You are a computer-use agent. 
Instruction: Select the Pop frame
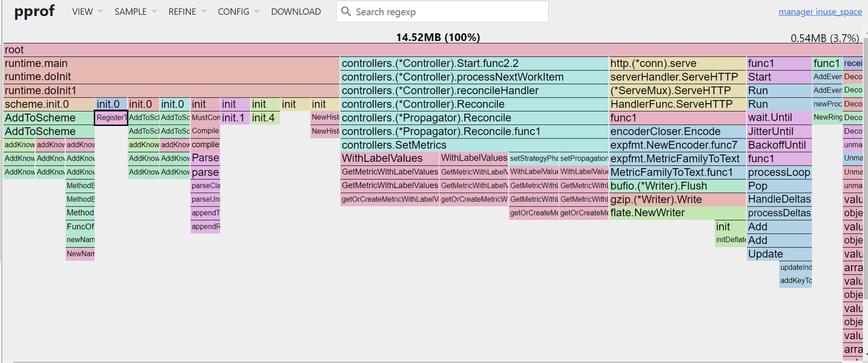(779, 186)
